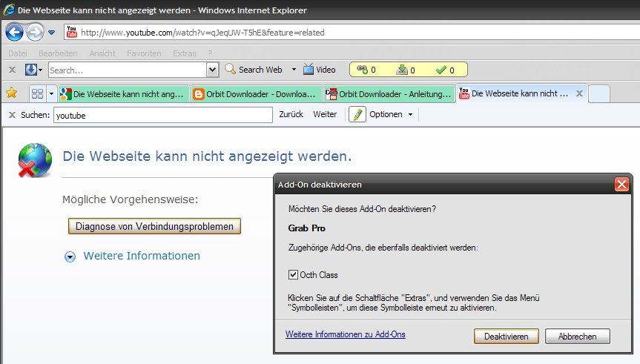Click the Suchen field containing 'youtube'
The image size is (640, 364).
[163, 115]
